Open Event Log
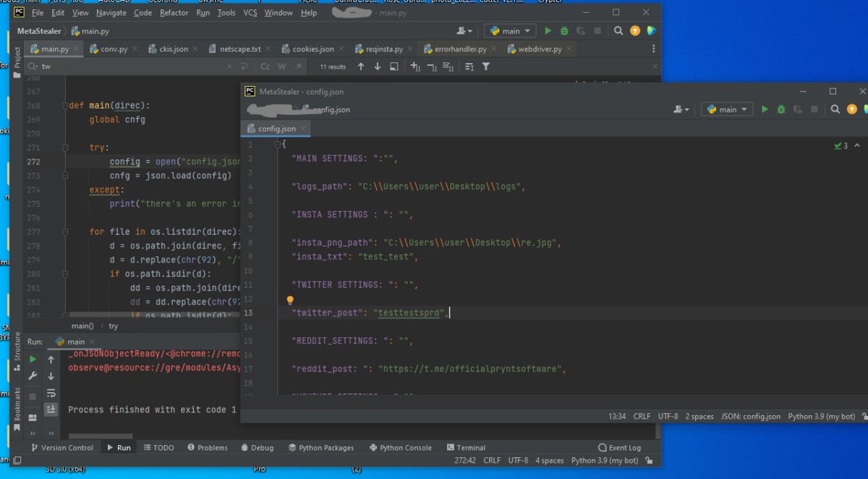 [619, 448]
